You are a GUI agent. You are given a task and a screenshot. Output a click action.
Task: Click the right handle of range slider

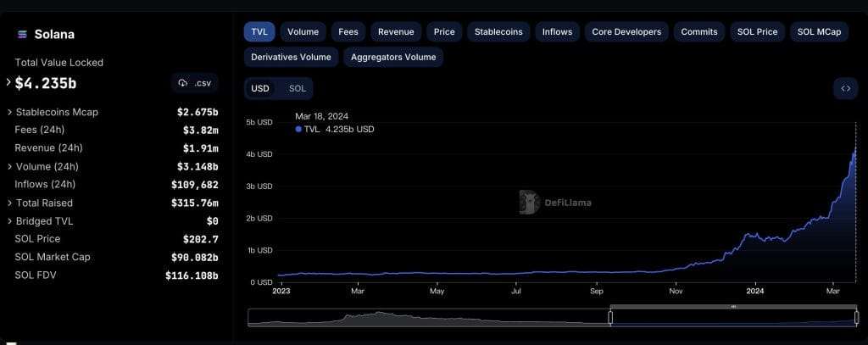pyautogui.click(x=856, y=317)
